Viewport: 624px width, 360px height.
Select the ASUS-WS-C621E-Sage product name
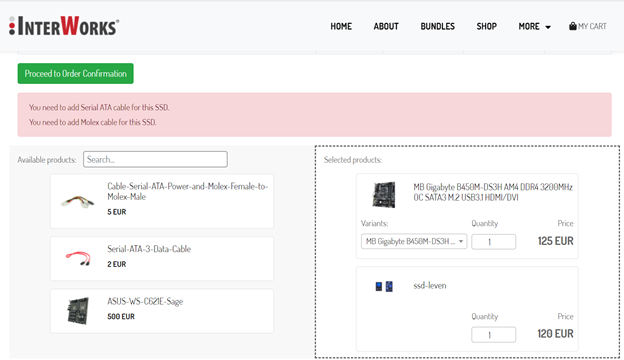[145, 302]
